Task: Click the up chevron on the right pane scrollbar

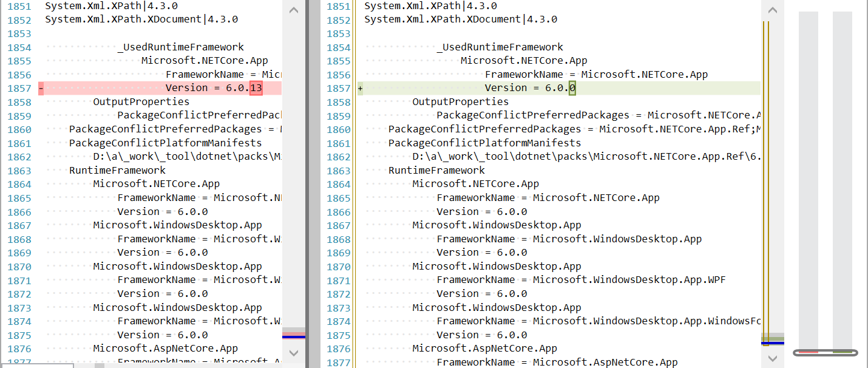Action: click(x=772, y=10)
